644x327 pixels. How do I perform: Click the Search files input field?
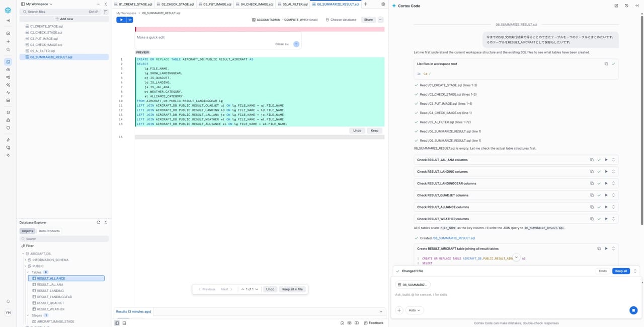tap(55, 12)
